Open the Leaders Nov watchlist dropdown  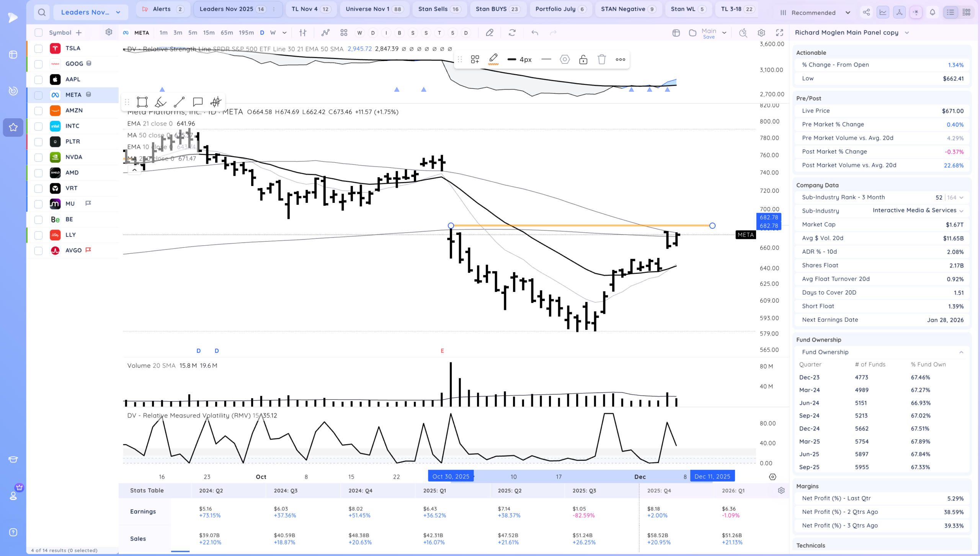tap(90, 12)
